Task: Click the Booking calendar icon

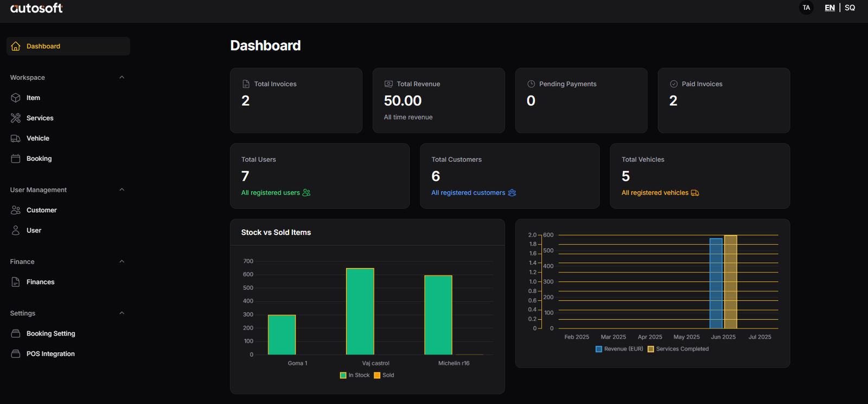Action: click(16, 159)
